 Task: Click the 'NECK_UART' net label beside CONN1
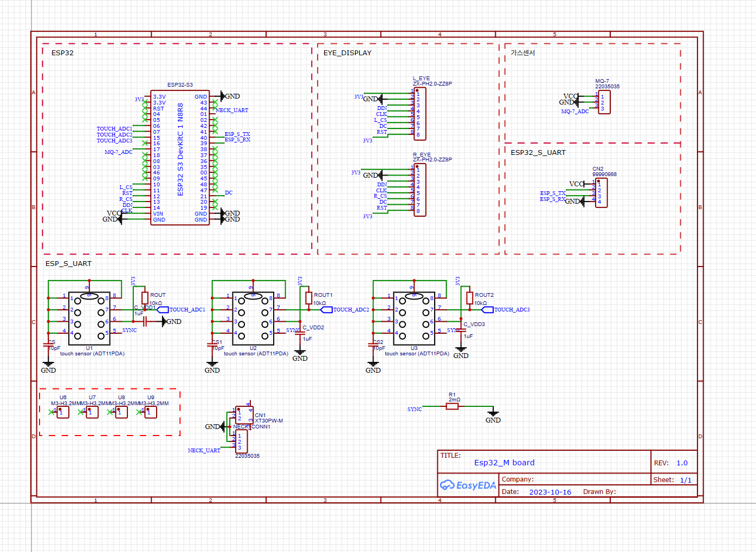pyautogui.click(x=204, y=451)
